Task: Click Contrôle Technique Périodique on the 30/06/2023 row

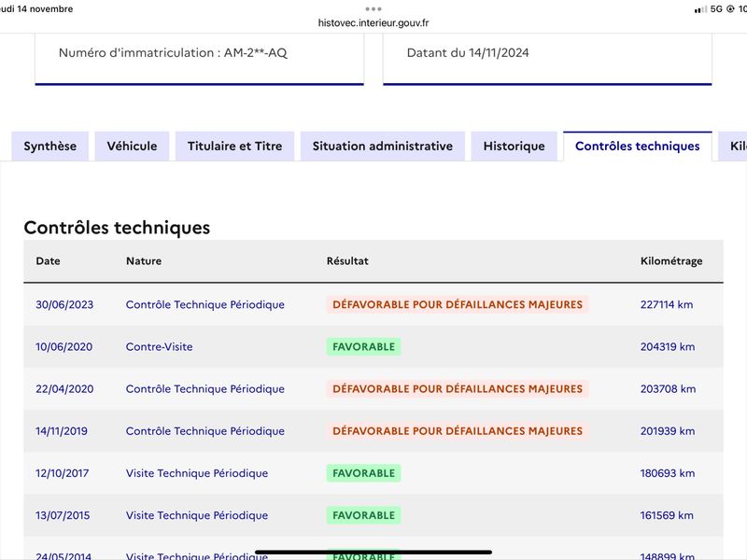Action: click(x=205, y=305)
